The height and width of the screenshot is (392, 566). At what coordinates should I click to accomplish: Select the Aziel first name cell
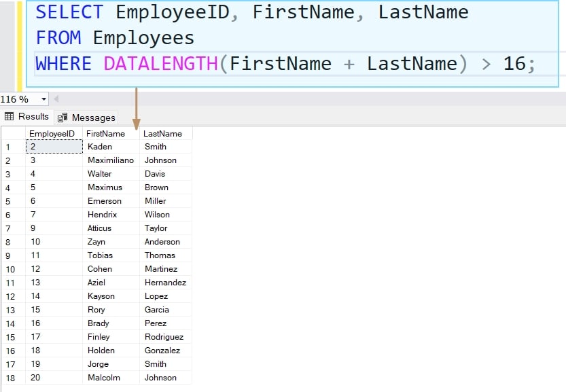click(111, 282)
